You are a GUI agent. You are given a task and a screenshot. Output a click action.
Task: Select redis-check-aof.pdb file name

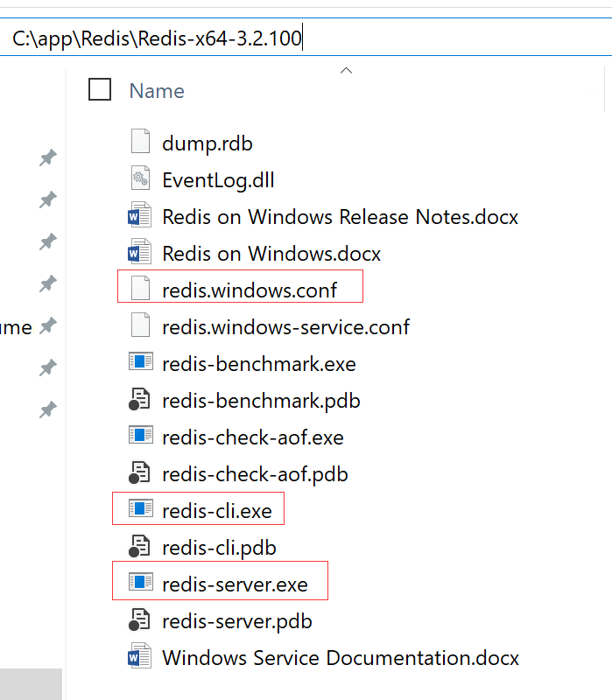[x=255, y=474]
